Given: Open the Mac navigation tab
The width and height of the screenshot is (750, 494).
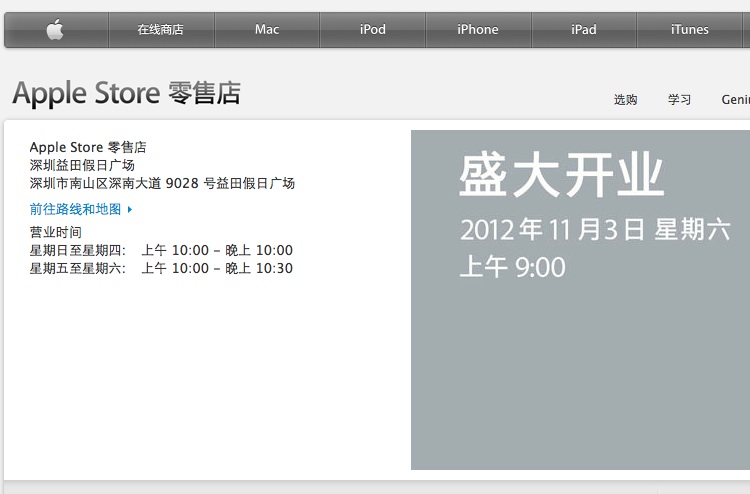Looking at the screenshot, I should click(267, 30).
